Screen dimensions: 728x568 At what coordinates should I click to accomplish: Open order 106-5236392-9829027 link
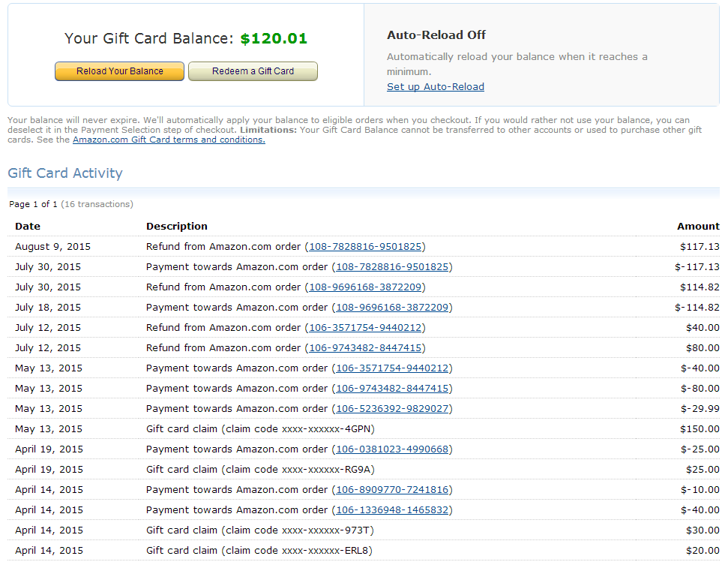coord(392,409)
